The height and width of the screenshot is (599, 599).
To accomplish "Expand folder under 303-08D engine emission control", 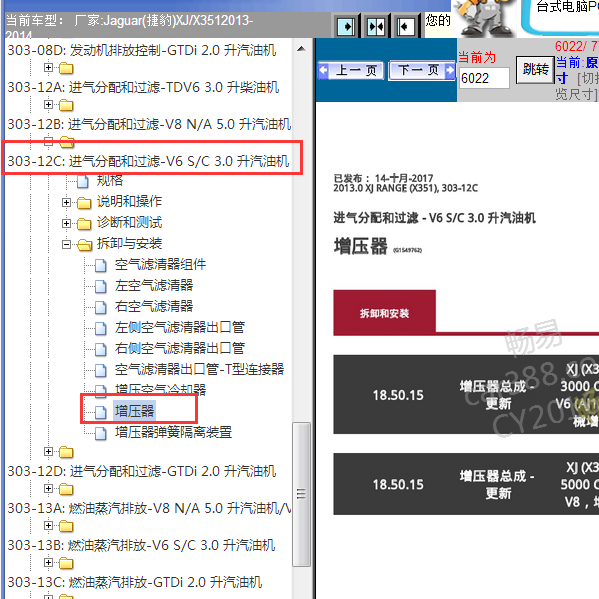I will (48, 68).
